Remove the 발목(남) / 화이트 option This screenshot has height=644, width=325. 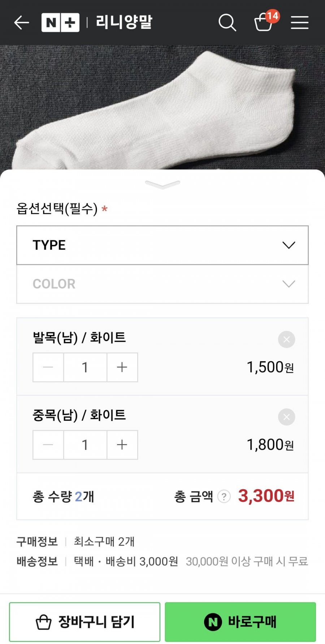[x=286, y=339]
